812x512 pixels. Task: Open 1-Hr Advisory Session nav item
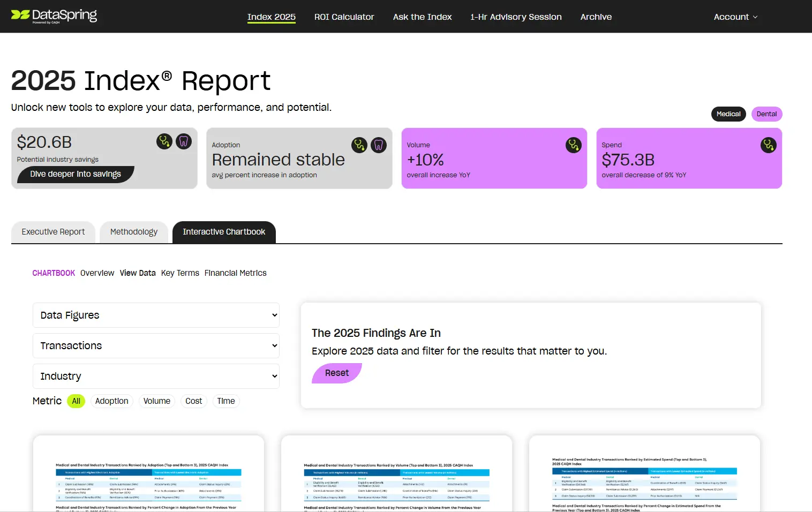click(516, 17)
